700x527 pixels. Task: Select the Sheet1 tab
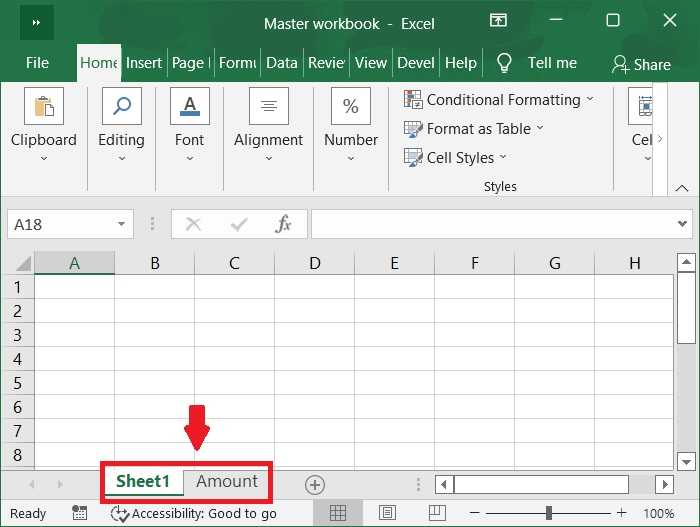(x=143, y=481)
